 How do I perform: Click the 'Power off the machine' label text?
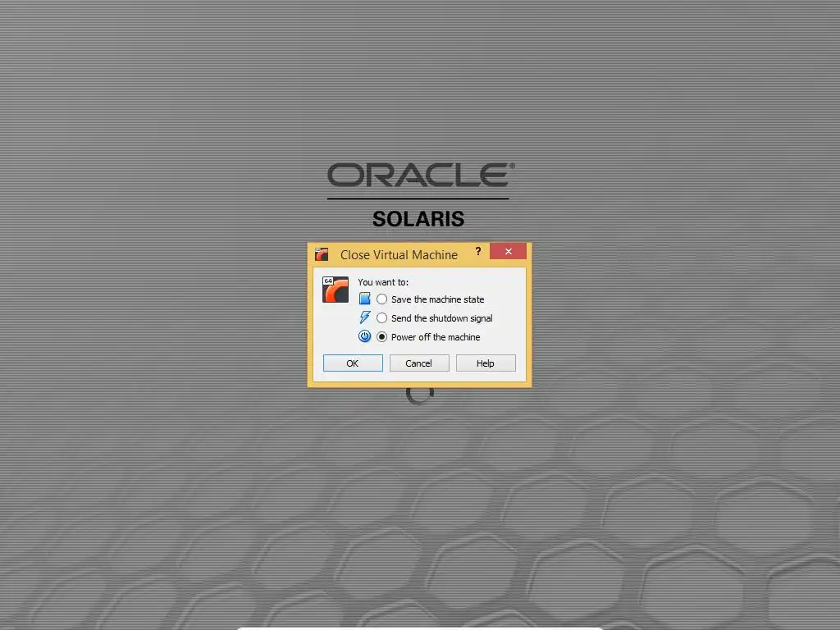point(436,336)
